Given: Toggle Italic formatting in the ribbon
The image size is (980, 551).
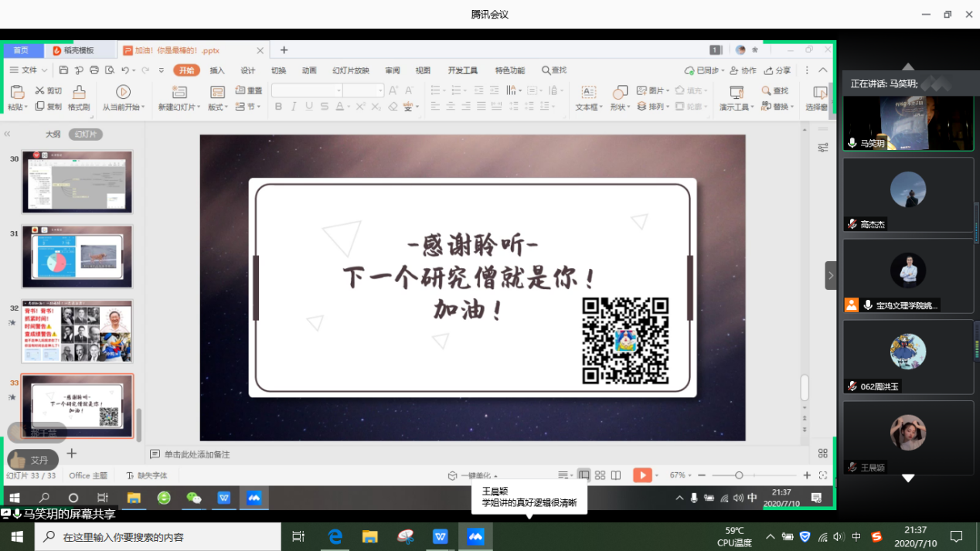Looking at the screenshot, I should pyautogui.click(x=294, y=107).
